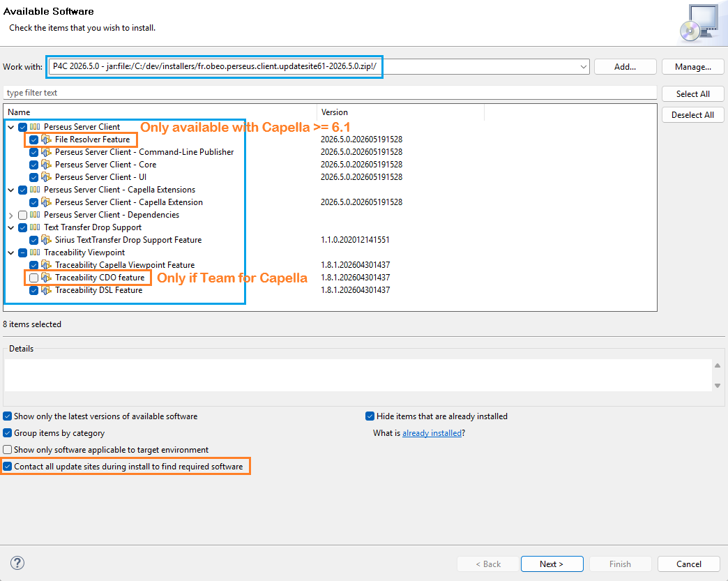728x581 pixels.
Task: Click the Sirius TextTransfer Drop Support icon
Action: (x=46, y=240)
